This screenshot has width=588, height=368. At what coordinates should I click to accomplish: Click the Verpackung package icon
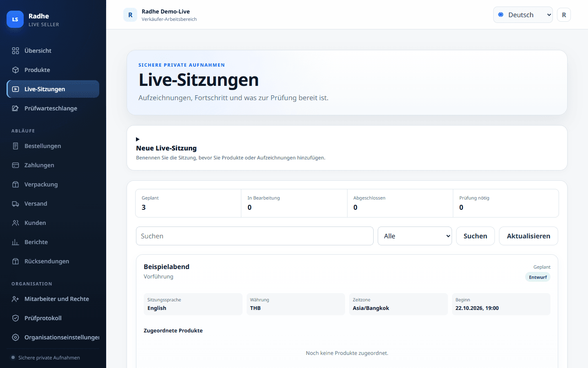(x=16, y=184)
